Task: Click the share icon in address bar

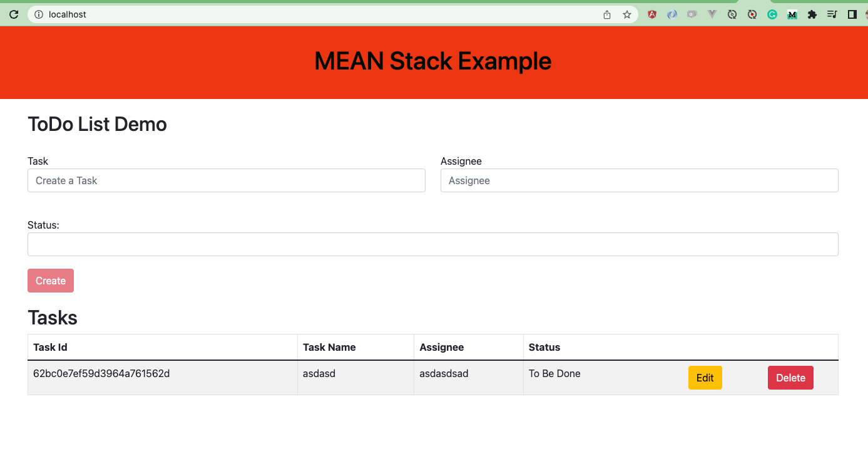Action: pyautogui.click(x=606, y=14)
